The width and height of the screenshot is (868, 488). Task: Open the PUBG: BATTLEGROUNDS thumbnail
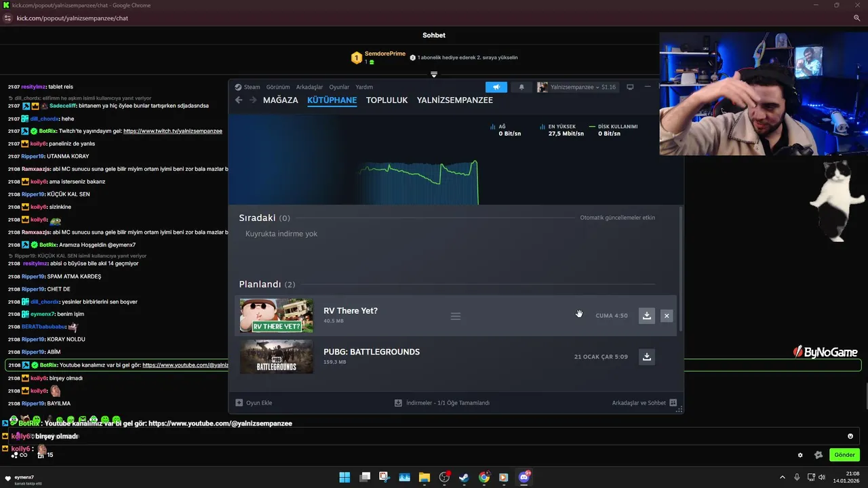pyautogui.click(x=277, y=357)
